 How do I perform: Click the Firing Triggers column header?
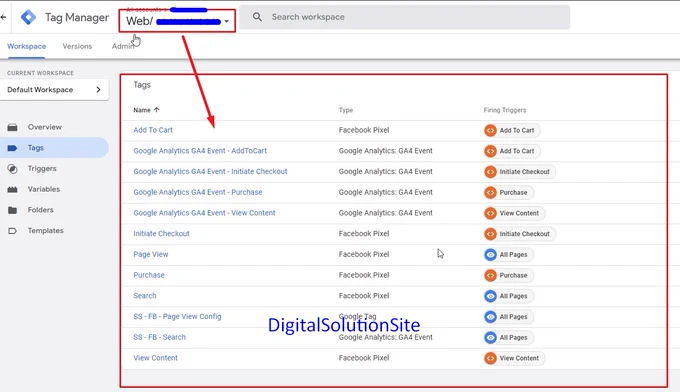[505, 110]
